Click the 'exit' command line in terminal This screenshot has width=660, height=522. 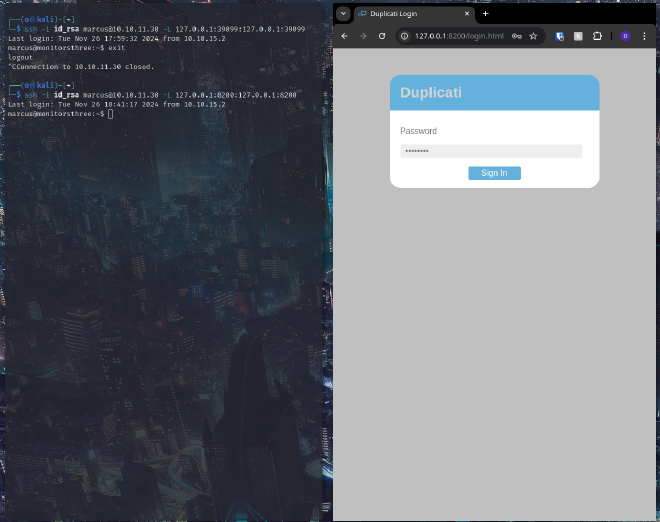pyautogui.click(x=66, y=48)
